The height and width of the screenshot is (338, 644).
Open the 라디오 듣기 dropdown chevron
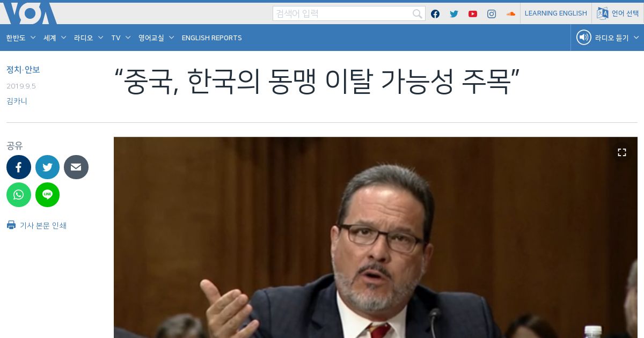click(636, 38)
